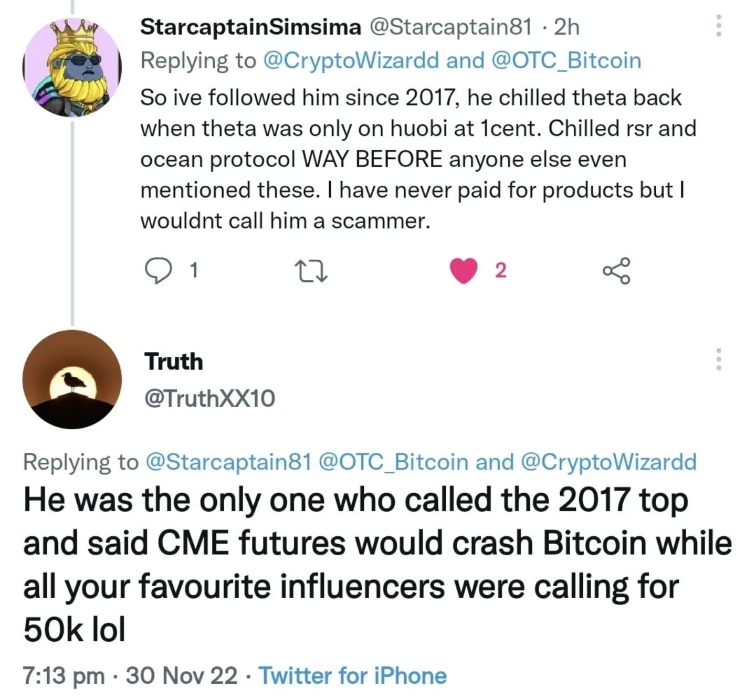Click the @TruthXX10 handle
The image size is (756, 700).
click(209, 398)
